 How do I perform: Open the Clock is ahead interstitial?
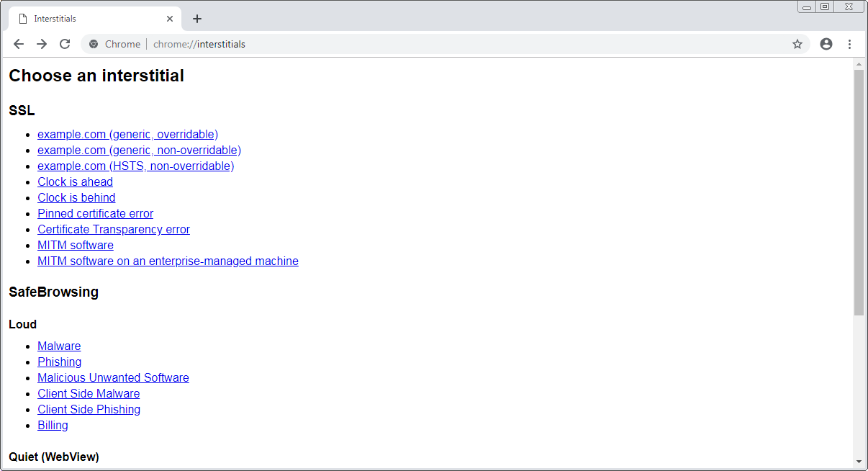pos(75,181)
